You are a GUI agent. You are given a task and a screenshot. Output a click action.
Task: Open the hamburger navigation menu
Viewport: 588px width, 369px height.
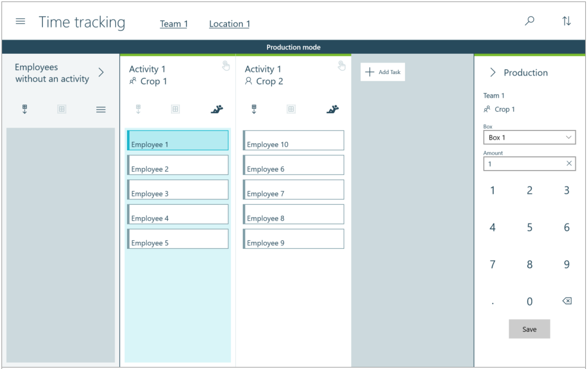tap(21, 22)
